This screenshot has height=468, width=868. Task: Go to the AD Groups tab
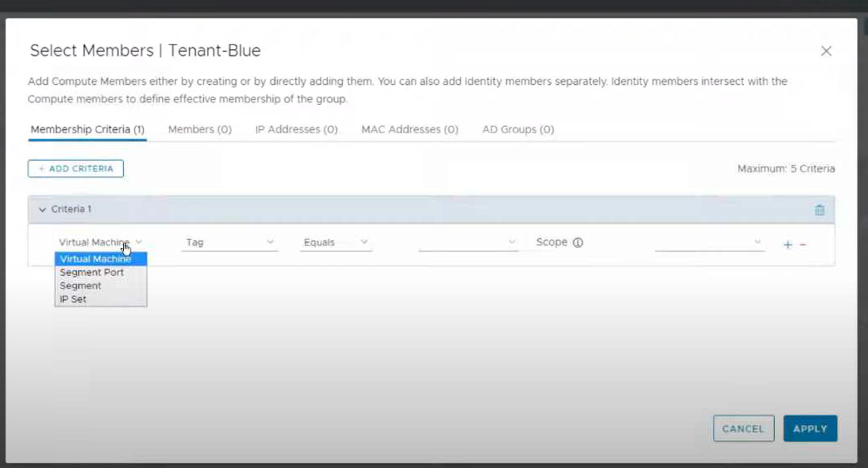click(x=518, y=130)
